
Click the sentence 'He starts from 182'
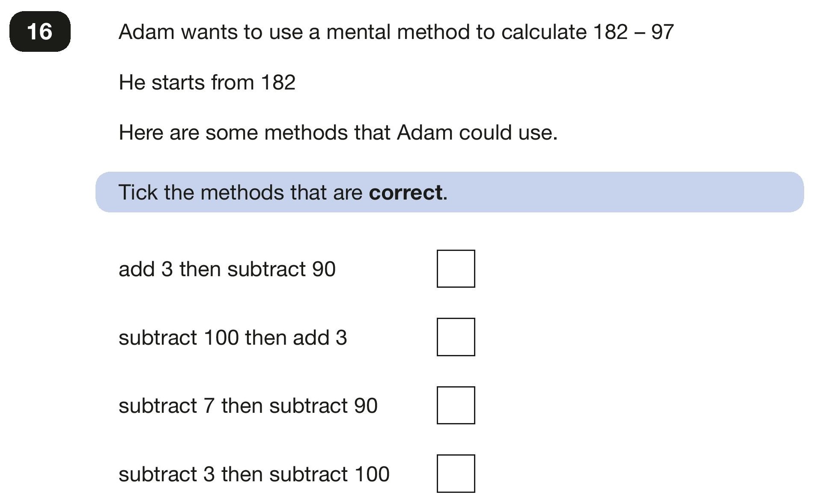pyautogui.click(x=207, y=82)
